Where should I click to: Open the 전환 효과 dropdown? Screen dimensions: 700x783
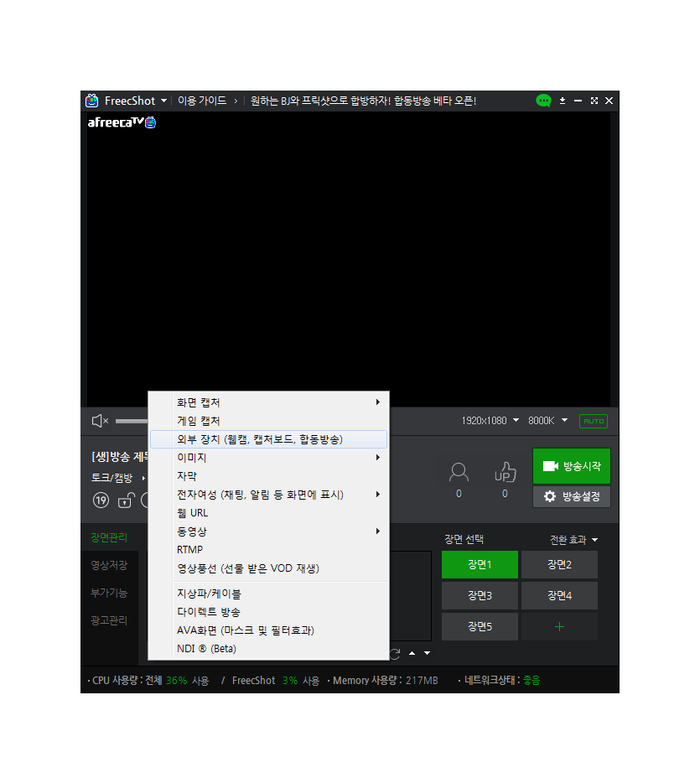click(x=573, y=540)
